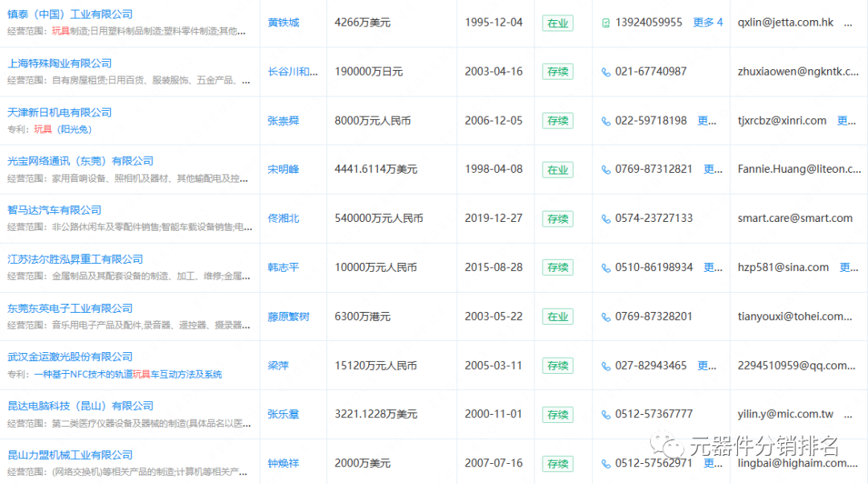868x484 pixels.
Task: Expand more phones next to 027-82943465
Action: tap(707, 366)
